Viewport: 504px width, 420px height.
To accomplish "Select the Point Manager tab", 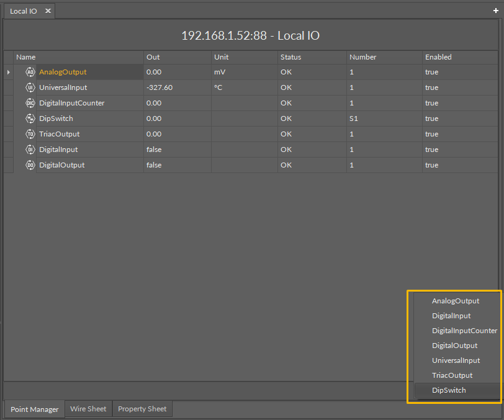I will pos(35,409).
